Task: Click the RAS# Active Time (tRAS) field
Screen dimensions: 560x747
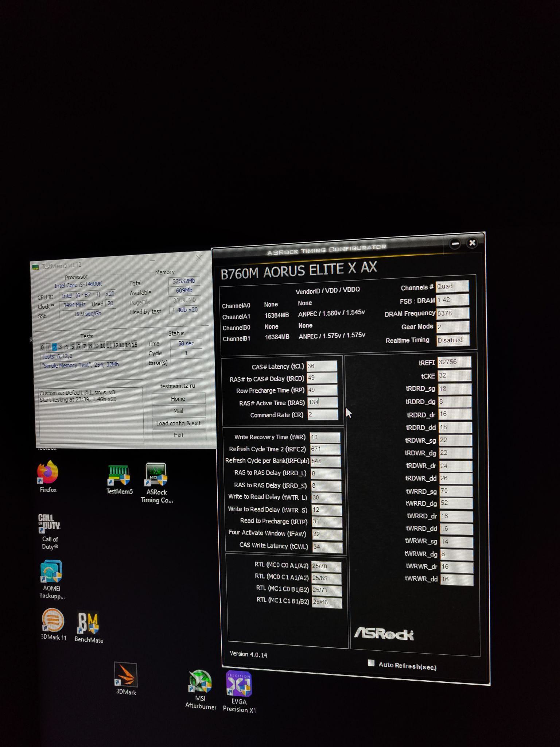Action: [323, 402]
